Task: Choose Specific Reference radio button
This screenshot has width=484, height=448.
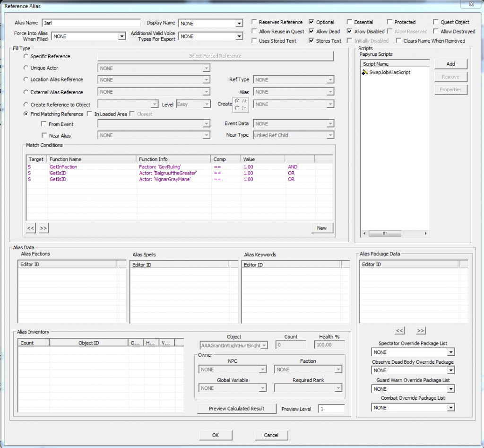Action: click(26, 56)
